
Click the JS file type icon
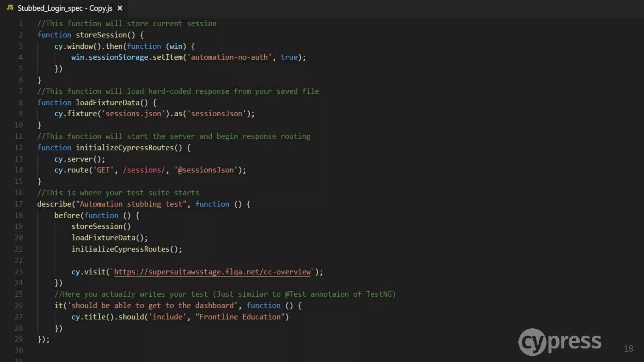(x=10, y=8)
